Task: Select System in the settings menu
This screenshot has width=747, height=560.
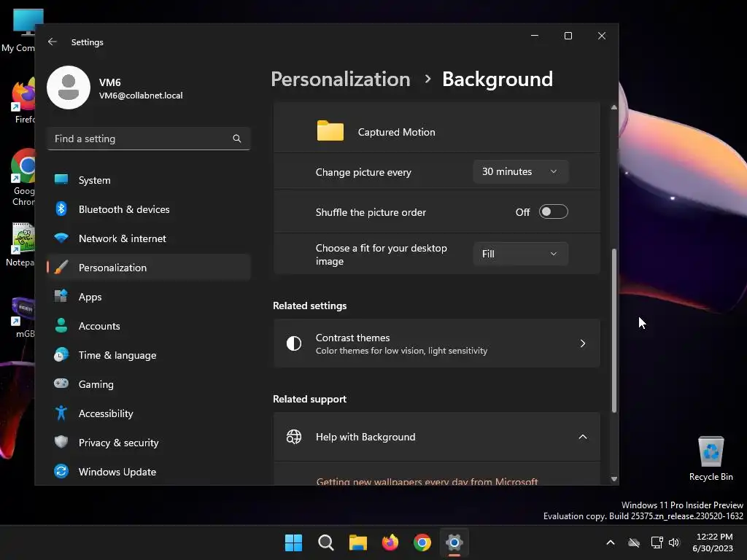Action: pos(149,180)
